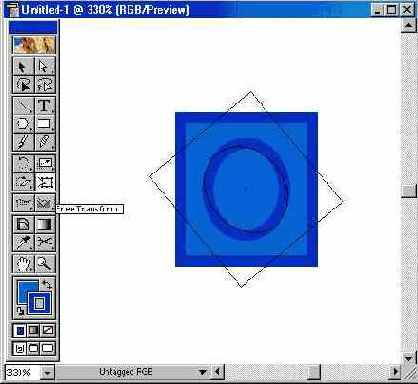The height and width of the screenshot is (384, 418).
Task: Choose the Lasso tool with black arrow
Action: [23, 84]
